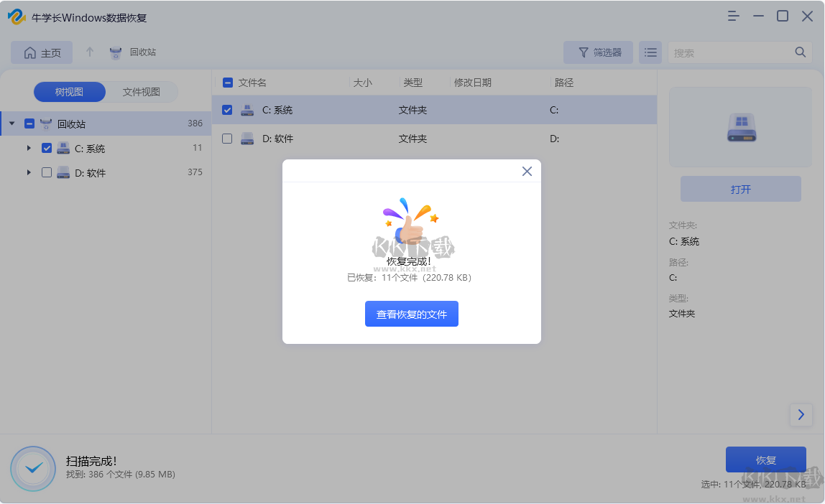The image size is (825, 504).
Task: Switch to 树视图 tab
Action: click(x=70, y=92)
